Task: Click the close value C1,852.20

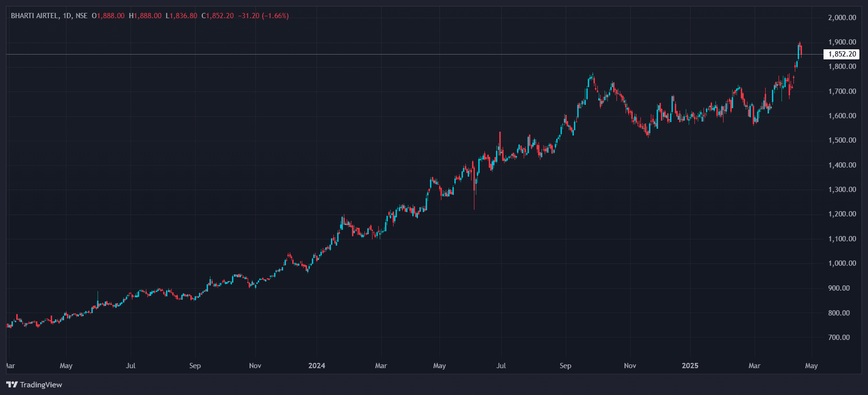Action: pyautogui.click(x=218, y=16)
